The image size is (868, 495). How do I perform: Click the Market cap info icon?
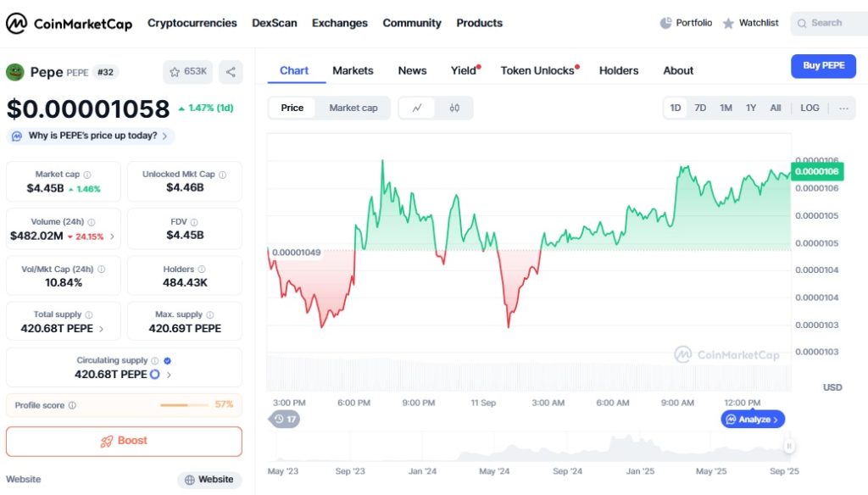click(87, 175)
